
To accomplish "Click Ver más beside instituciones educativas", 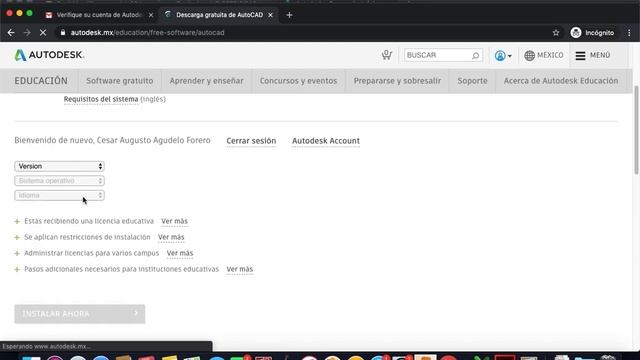I will (x=240, y=269).
